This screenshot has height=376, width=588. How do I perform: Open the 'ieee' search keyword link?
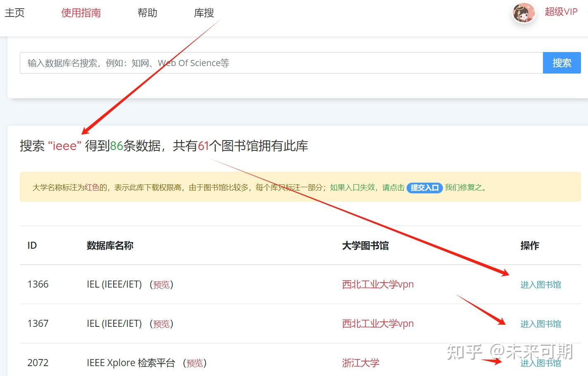pyautogui.click(x=64, y=145)
